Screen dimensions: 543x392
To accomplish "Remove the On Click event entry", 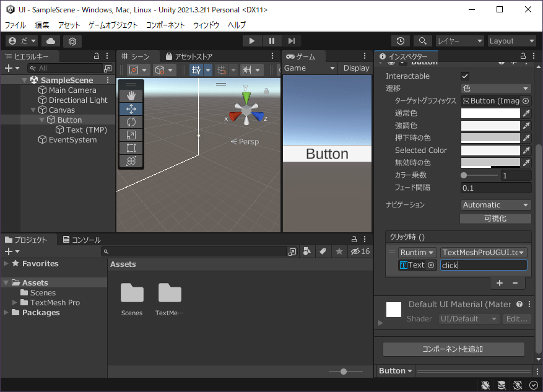I will pyautogui.click(x=515, y=283).
